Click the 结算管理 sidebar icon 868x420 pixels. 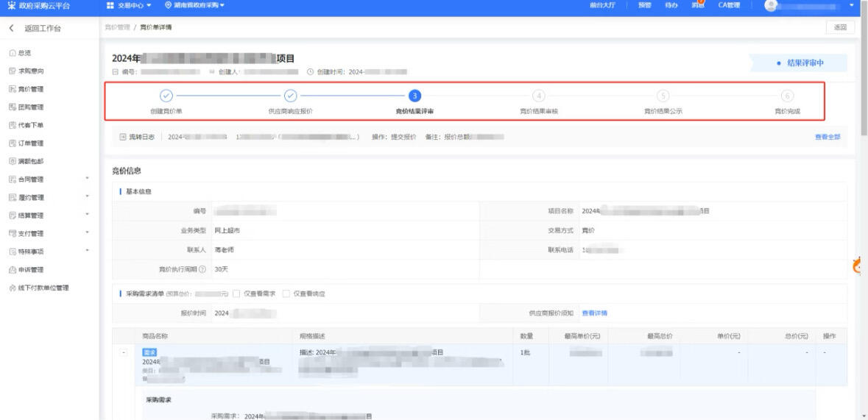point(13,216)
